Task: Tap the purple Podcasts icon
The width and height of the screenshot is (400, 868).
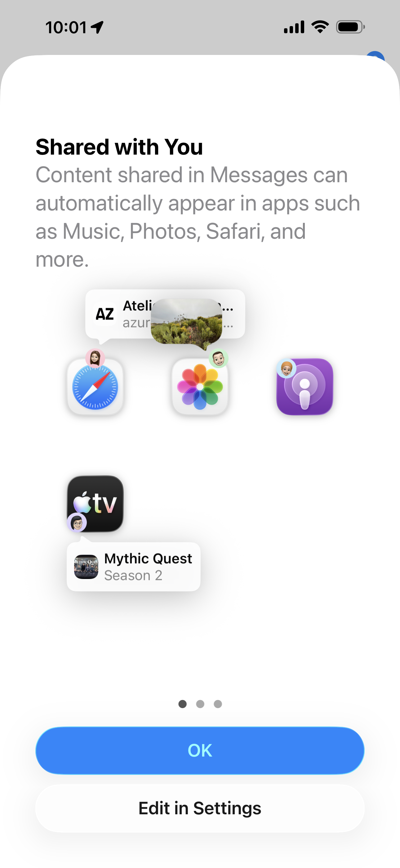Action: [305, 387]
